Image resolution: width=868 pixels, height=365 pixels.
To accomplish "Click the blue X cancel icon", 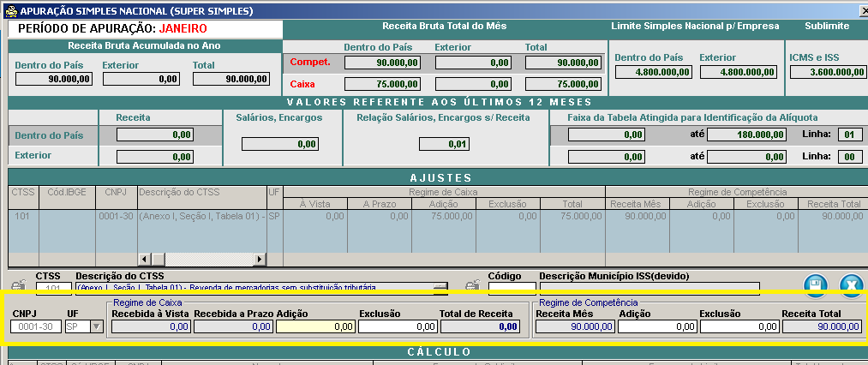I will (852, 286).
